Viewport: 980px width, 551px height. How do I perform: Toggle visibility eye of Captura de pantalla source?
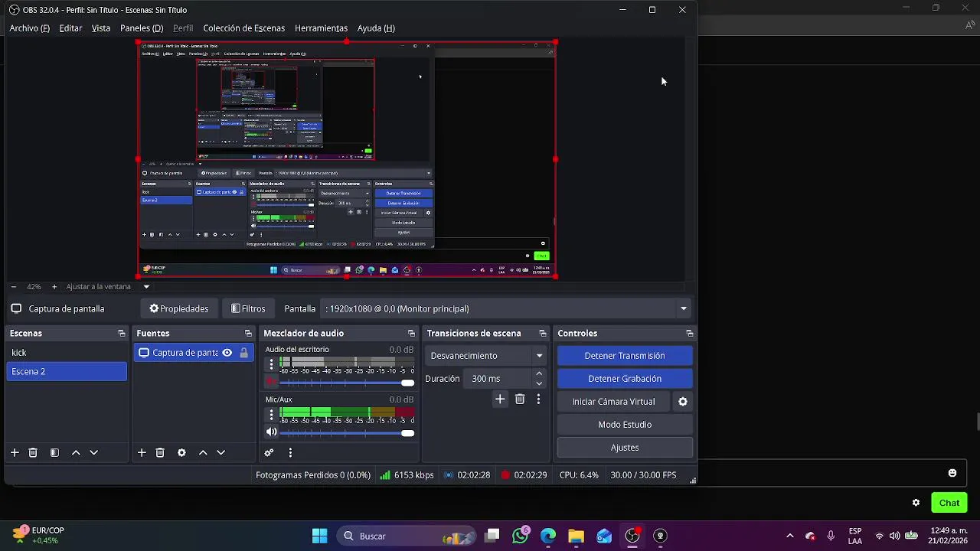click(227, 353)
